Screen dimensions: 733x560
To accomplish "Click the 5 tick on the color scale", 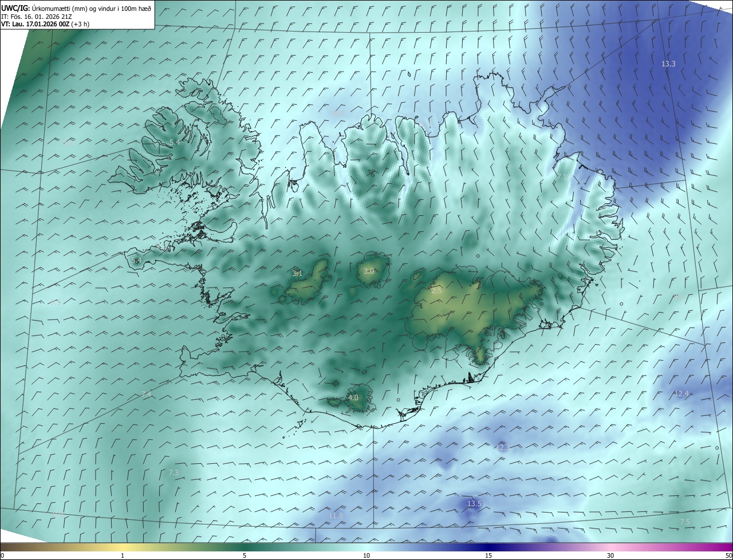I will coord(245,555).
